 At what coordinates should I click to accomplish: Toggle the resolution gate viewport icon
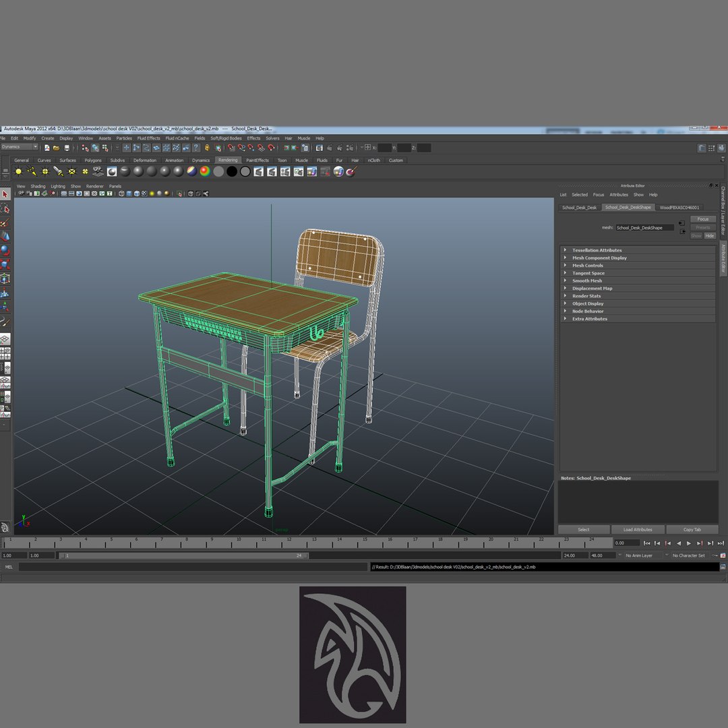79,193
